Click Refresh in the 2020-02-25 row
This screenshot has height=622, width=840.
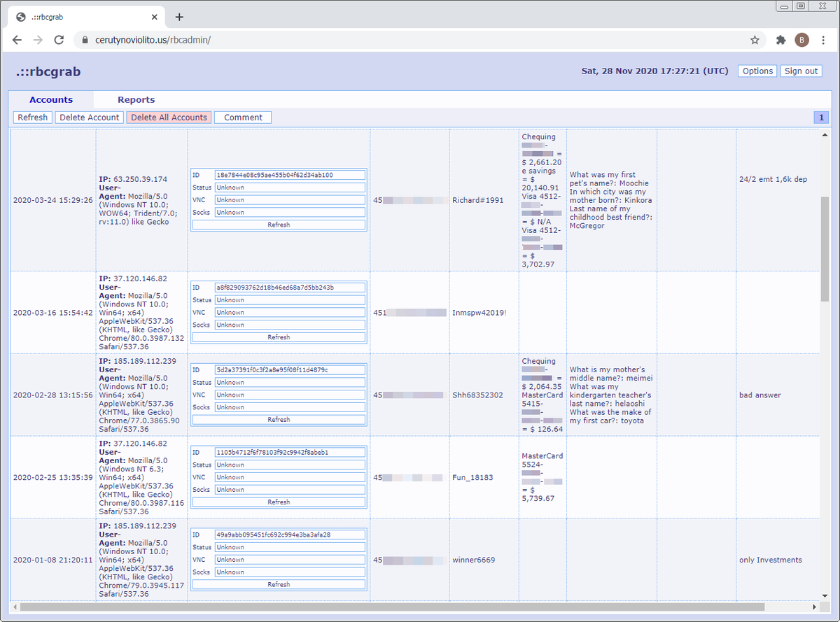click(x=279, y=502)
